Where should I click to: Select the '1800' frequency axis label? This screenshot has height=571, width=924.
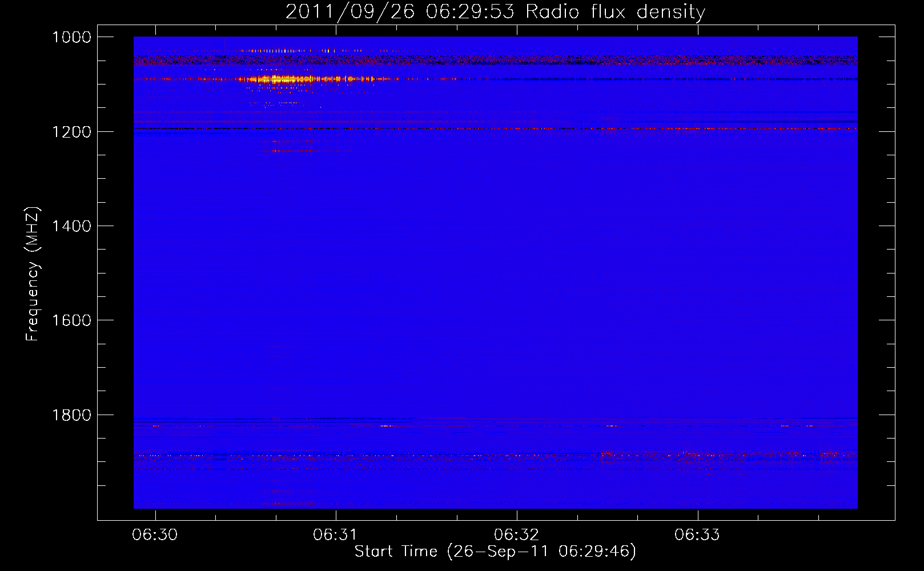[71, 415]
